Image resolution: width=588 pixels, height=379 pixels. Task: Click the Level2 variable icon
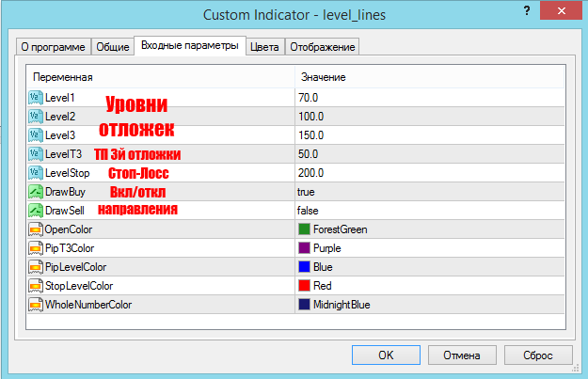coord(36,117)
